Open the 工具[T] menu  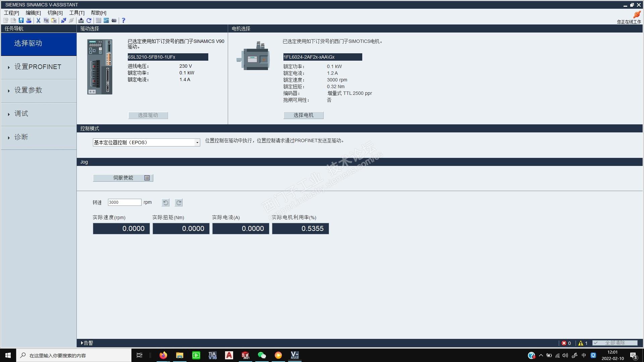77,13
